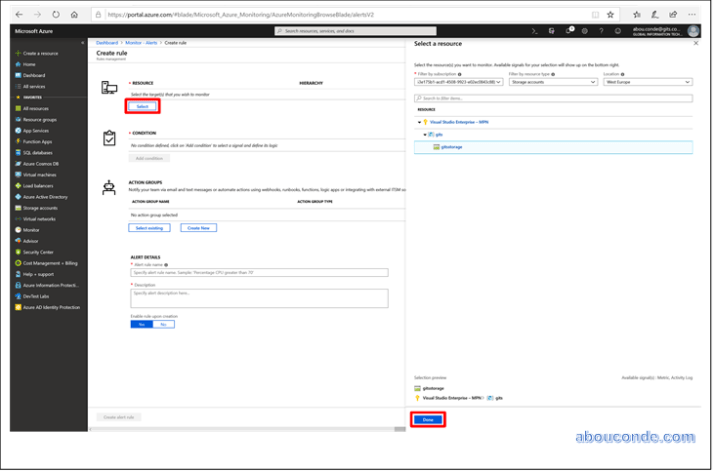Click the Done button

427,420
